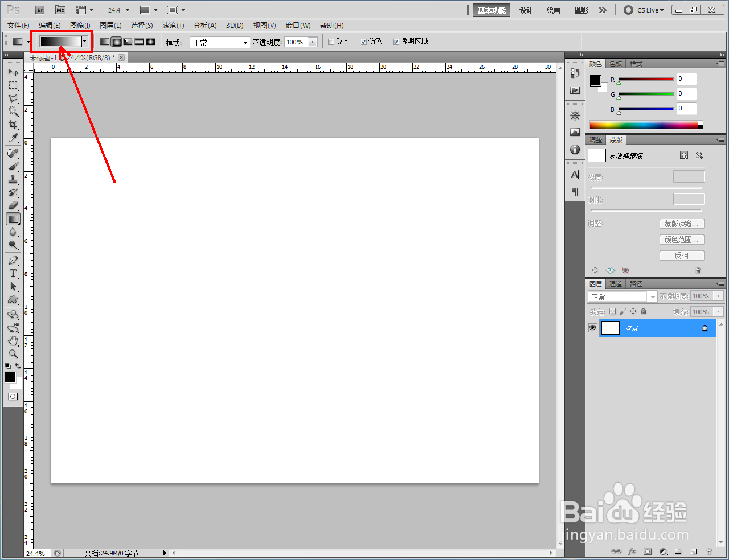Viewport: 729px width, 560px height.
Task: Hide the 背景 layer with eye icon
Action: point(593,328)
